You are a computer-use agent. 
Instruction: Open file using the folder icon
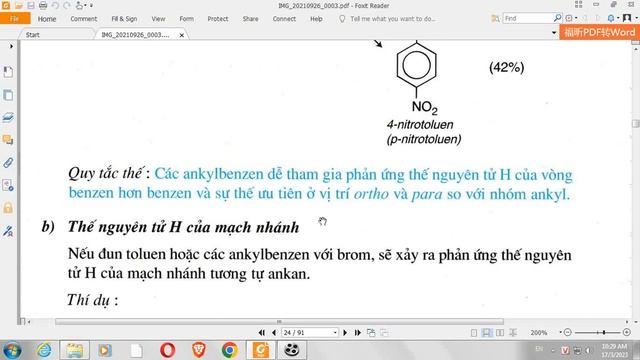[x=19, y=5]
